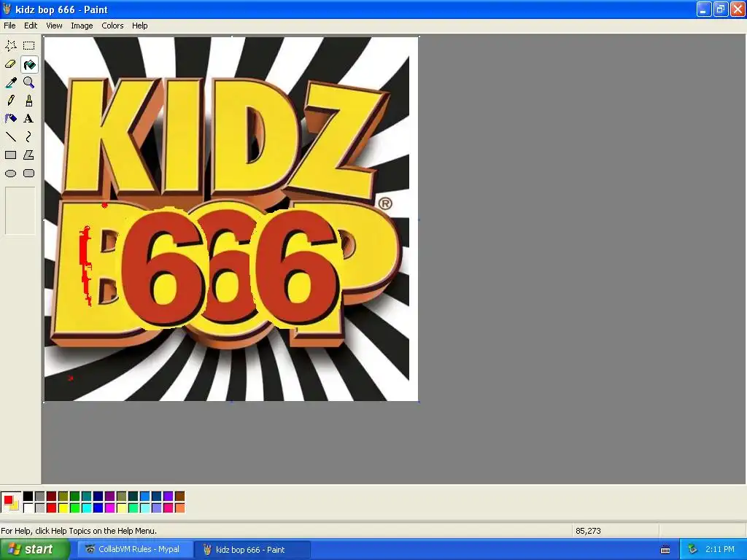Open the Image menu
This screenshot has width=747, height=560.
pos(82,26)
